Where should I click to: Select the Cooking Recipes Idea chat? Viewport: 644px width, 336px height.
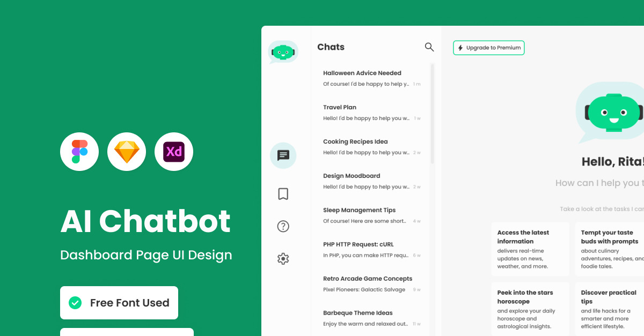coord(370,147)
